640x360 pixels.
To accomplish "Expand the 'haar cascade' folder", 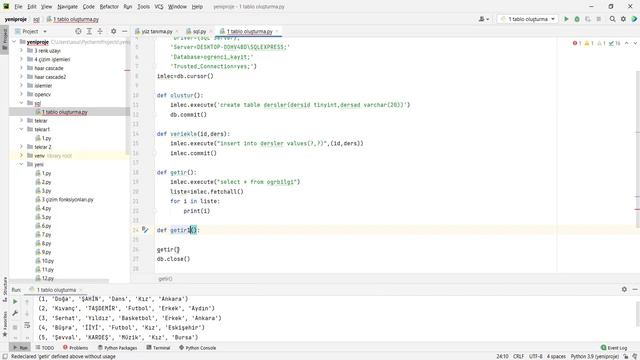I will pyautogui.click(x=22, y=68).
